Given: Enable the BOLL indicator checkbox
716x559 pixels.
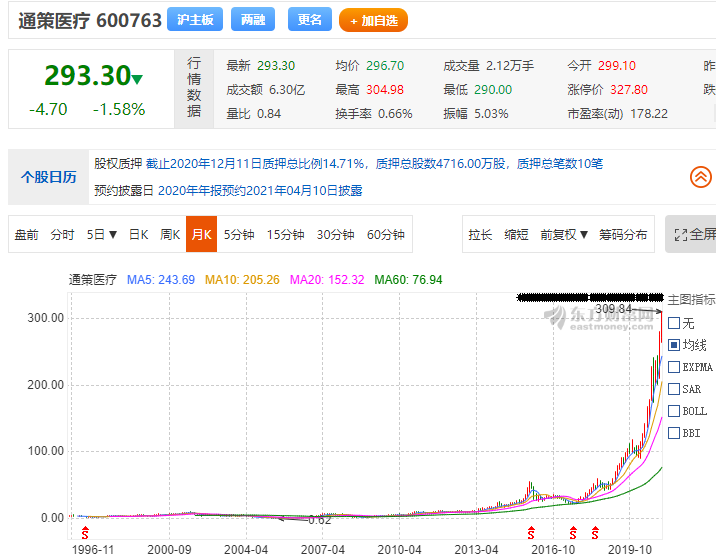Looking at the screenshot, I should (x=674, y=411).
